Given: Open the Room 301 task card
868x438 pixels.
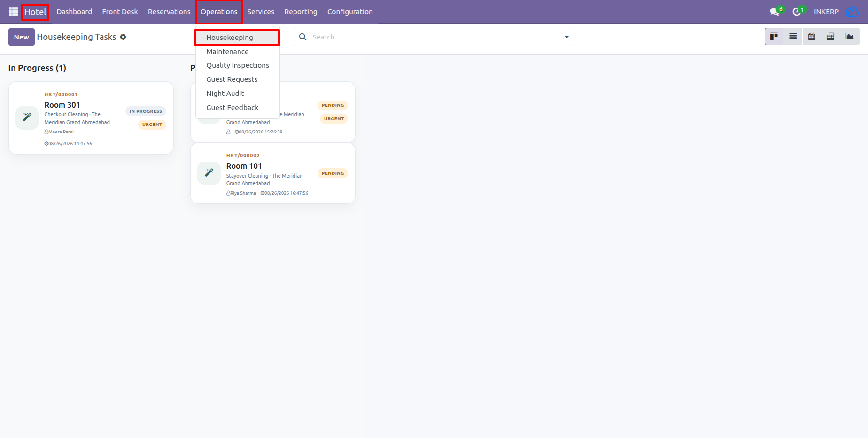Looking at the screenshot, I should pos(91,118).
